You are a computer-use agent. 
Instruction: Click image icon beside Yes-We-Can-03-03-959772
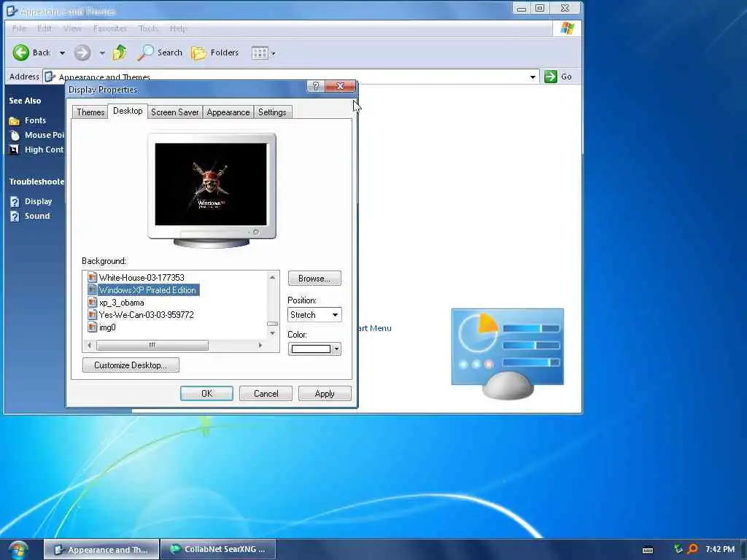[x=93, y=315]
